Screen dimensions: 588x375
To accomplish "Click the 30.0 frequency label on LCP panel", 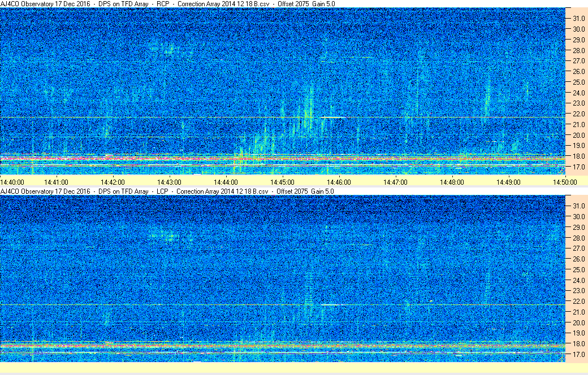I will (x=578, y=216).
